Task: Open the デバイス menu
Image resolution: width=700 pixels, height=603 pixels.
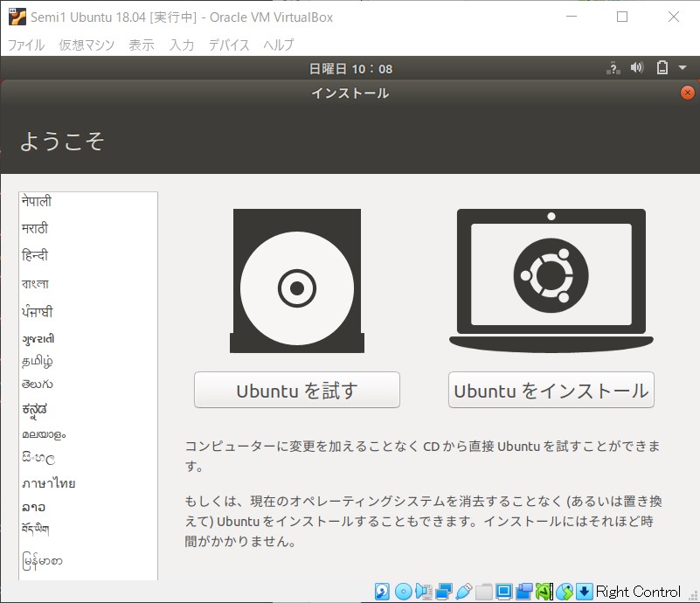Action: click(x=229, y=45)
